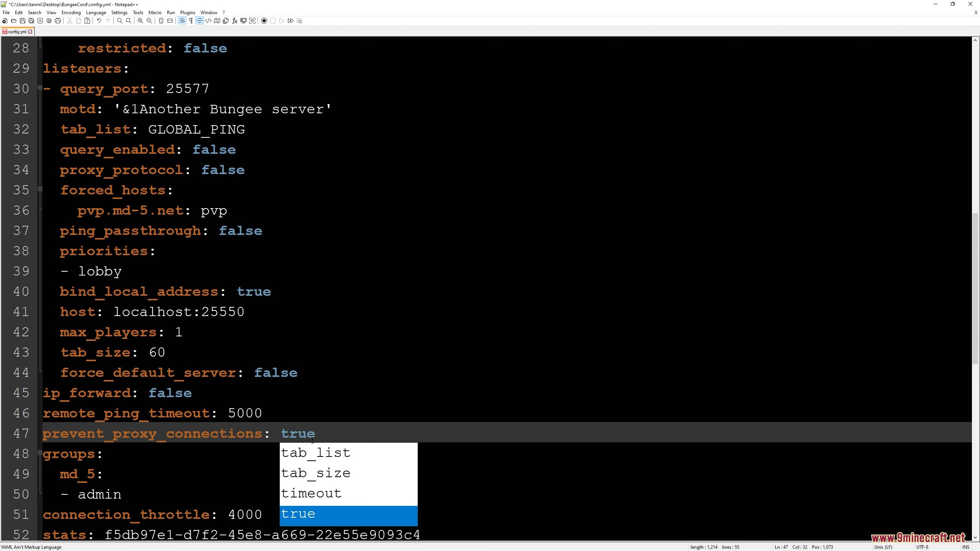Screen dimensions: 980x551
Task: Click the Find magnifier toolbar icon
Action: pos(119,21)
